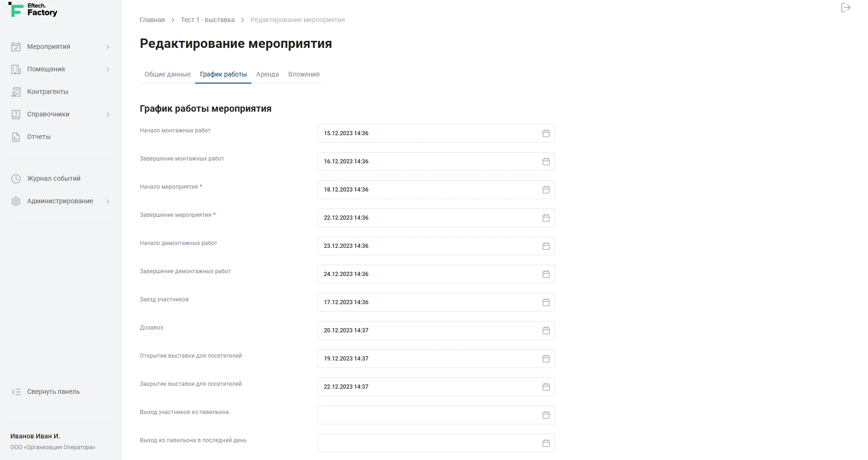
Task: Click the 15.12.2023 14:36 date field
Action: point(436,133)
